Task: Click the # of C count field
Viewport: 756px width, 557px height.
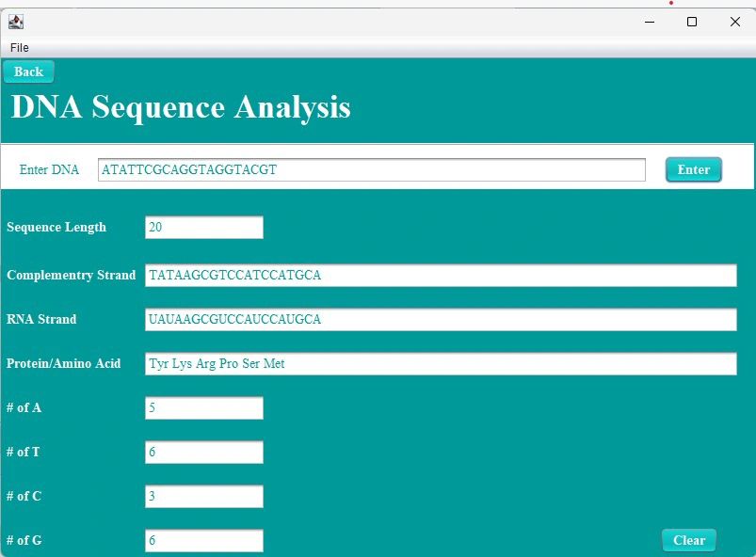Action: [203, 496]
